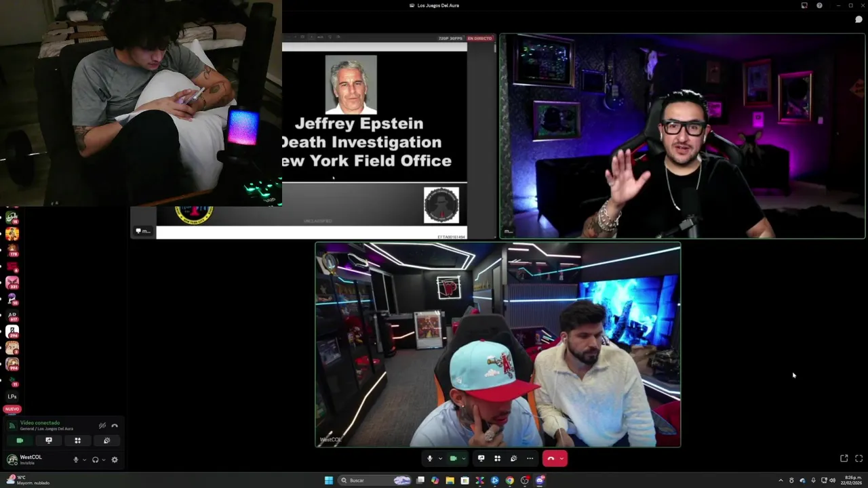
Task: Enter full screen mode for call
Action: [x=859, y=458]
